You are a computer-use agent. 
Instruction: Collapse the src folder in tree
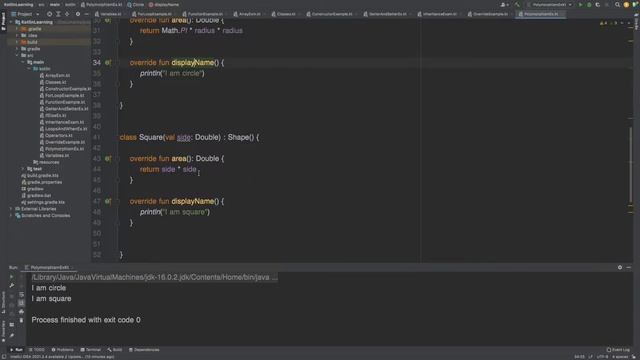[17, 56]
